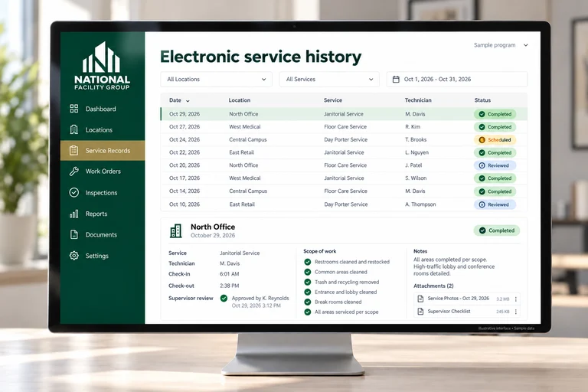Viewport: 588px width, 392px height.
Task: Select the Oct 27, 2026 West Medical row
Action: pyautogui.click(x=344, y=127)
